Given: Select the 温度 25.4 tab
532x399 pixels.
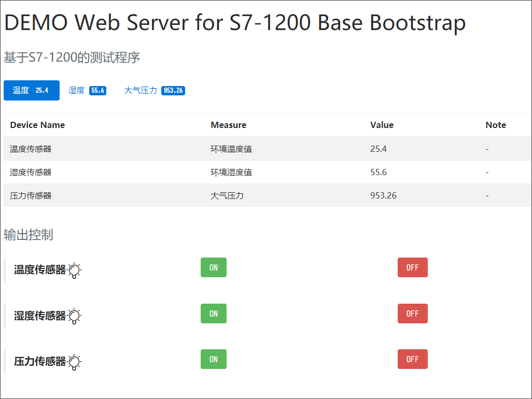Looking at the screenshot, I should (x=32, y=90).
